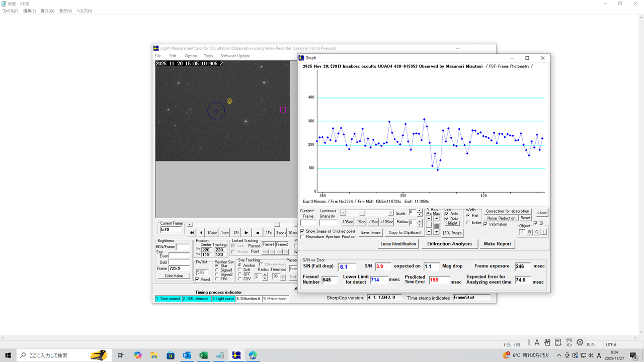Screen dimensions: 644x362
Task: Select the Entire width radio button
Action: click(468, 222)
